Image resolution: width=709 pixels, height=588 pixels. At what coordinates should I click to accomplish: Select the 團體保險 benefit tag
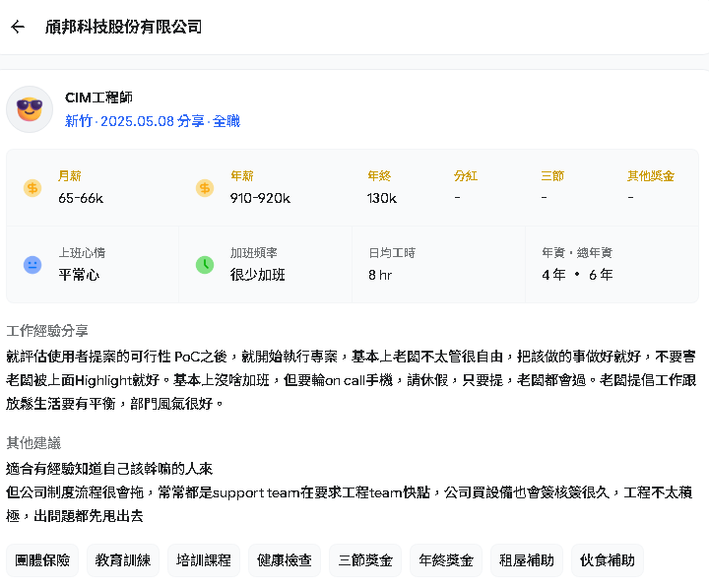tap(42, 560)
